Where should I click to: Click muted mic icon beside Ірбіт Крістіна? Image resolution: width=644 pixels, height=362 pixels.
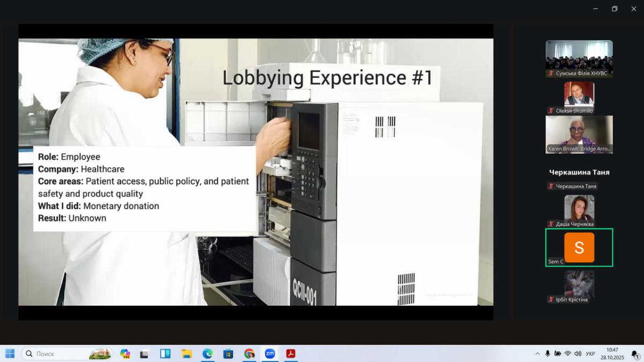(551, 299)
